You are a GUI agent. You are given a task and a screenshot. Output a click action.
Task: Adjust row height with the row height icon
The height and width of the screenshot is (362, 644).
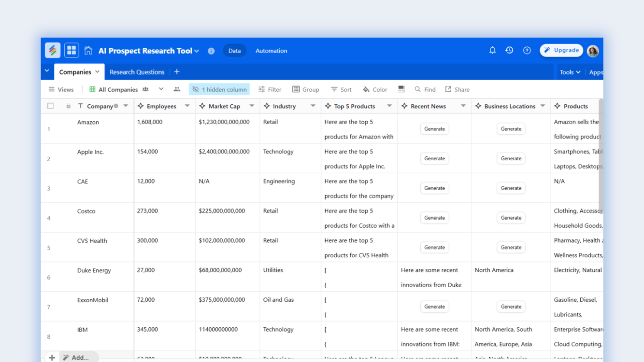tap(401, 89)
